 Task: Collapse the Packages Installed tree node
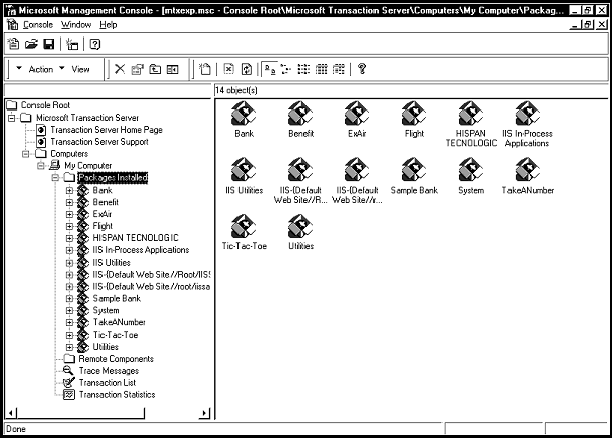coord(56,177)
